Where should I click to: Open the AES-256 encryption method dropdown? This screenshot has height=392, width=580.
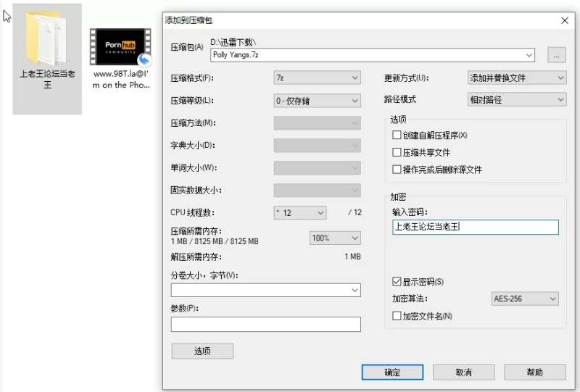click(525, 299)
